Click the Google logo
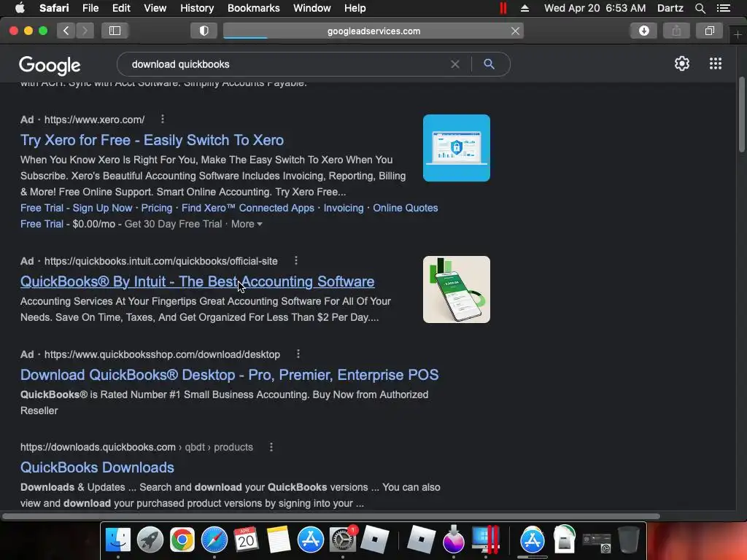 pos(50,65)
